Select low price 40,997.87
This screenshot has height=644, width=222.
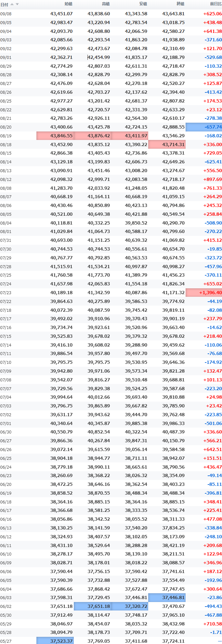click(x=136, y=267)
